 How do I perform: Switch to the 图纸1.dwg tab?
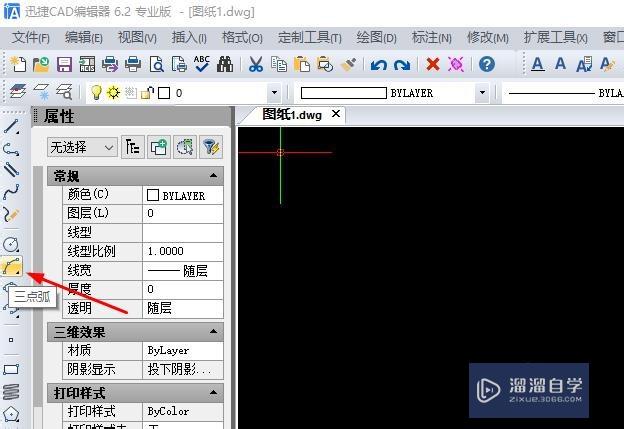tap(292, 115)
